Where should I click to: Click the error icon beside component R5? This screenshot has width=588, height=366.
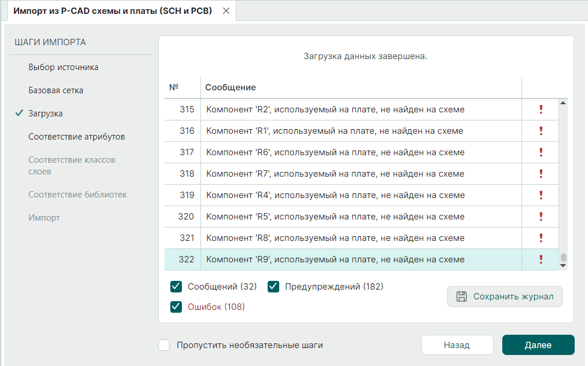coord(540,217)
